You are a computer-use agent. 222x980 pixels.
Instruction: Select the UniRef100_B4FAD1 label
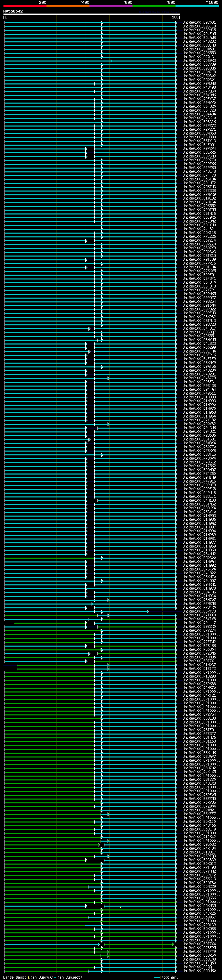coord(199,145)
